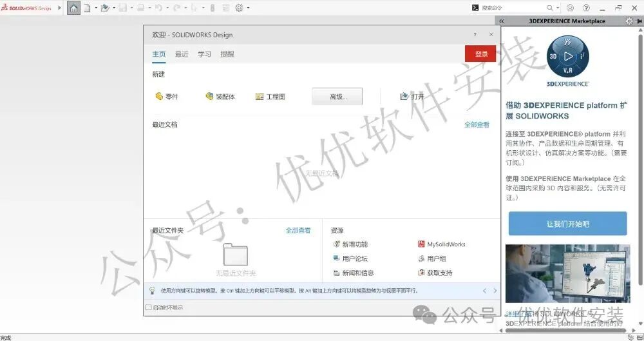Switch to the 提醒 tab
The width and height of the screenshot is (644, 341).
(x=227, y=54)
